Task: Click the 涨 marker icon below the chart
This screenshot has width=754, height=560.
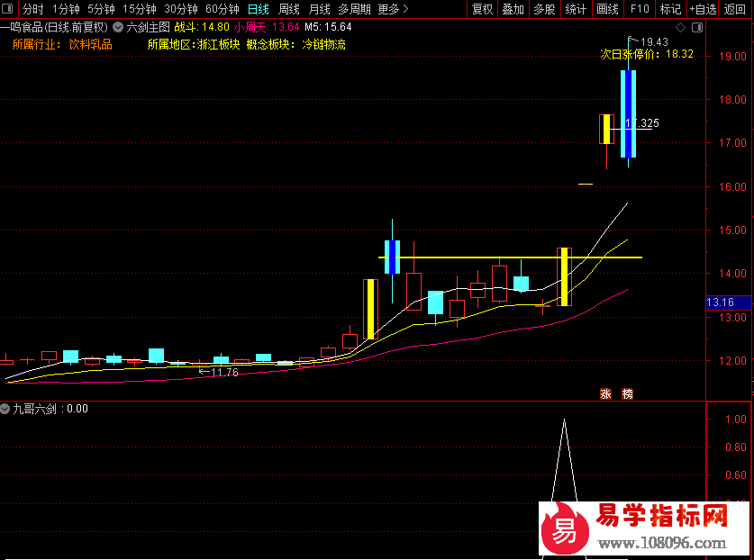Action: pyautogui.click(x=605, y=393)
